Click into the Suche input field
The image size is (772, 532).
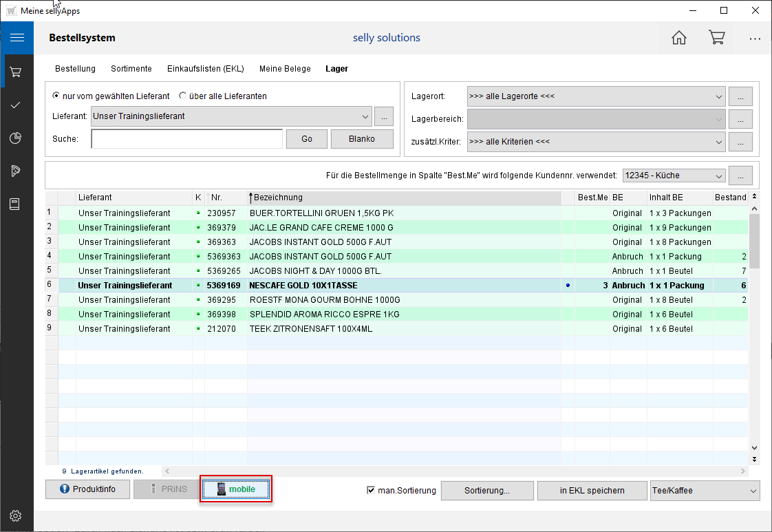coord(186,139)
